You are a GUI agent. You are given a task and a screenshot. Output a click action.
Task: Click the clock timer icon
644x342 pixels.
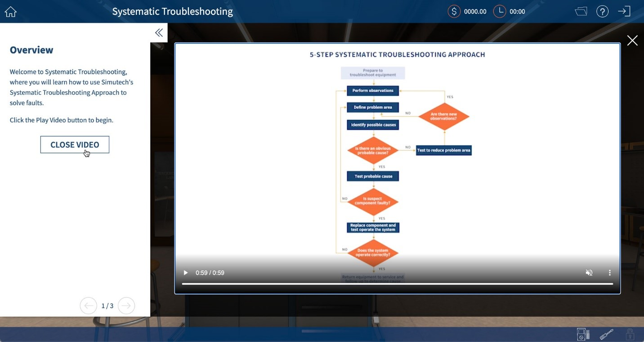coord(500,12)
